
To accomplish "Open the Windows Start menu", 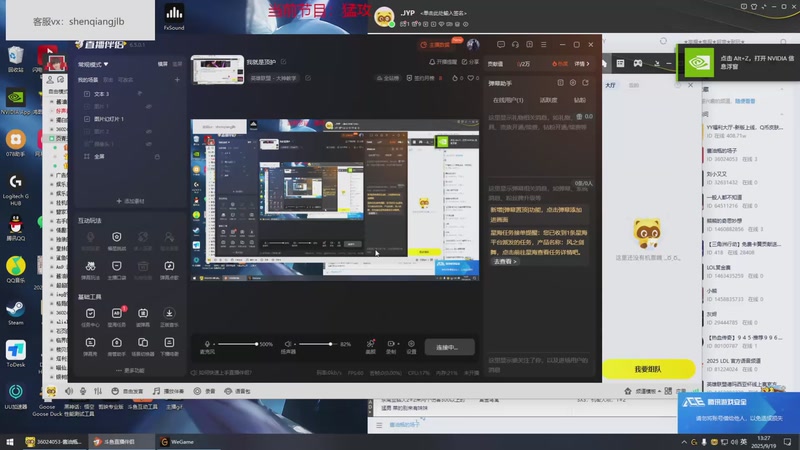I will [x=9, y=442].
